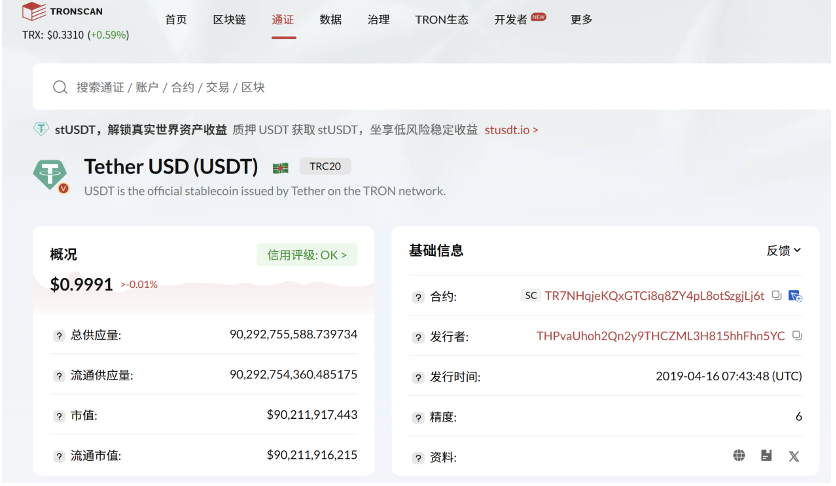Click the SC badge before contract address
Screen dimensions: 836x486
(x=530, y=296)
